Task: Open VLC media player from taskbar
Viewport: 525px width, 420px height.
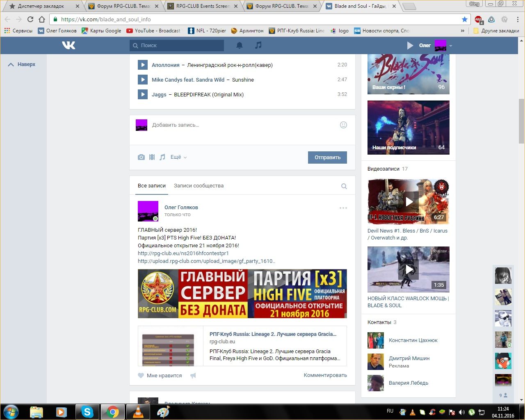Action: pyautogui.click(x=139, y=411)
